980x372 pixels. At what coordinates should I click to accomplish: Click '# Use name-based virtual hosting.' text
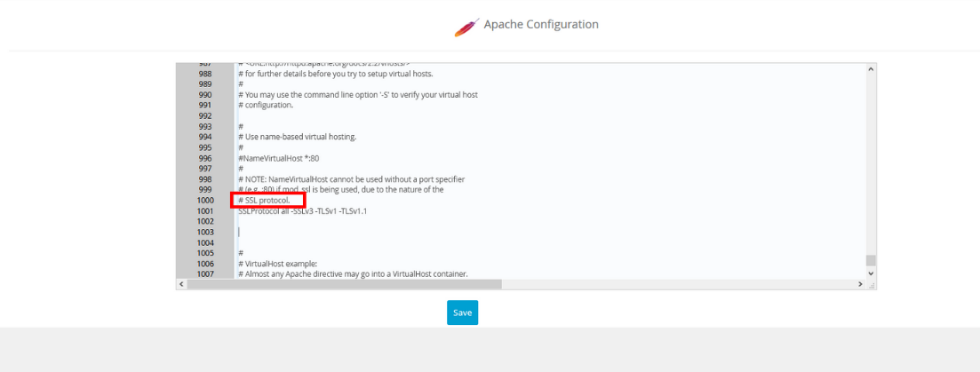(297, 137)
